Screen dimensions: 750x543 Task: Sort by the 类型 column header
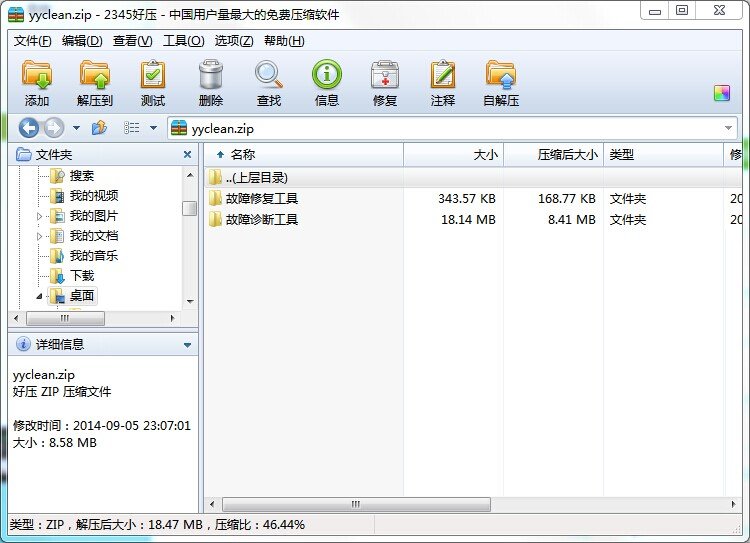click(x=663, y=155)
